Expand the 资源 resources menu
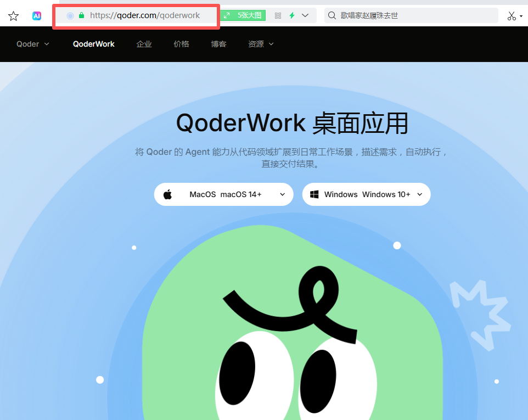 pyautogui.click(x=261, y=44)
